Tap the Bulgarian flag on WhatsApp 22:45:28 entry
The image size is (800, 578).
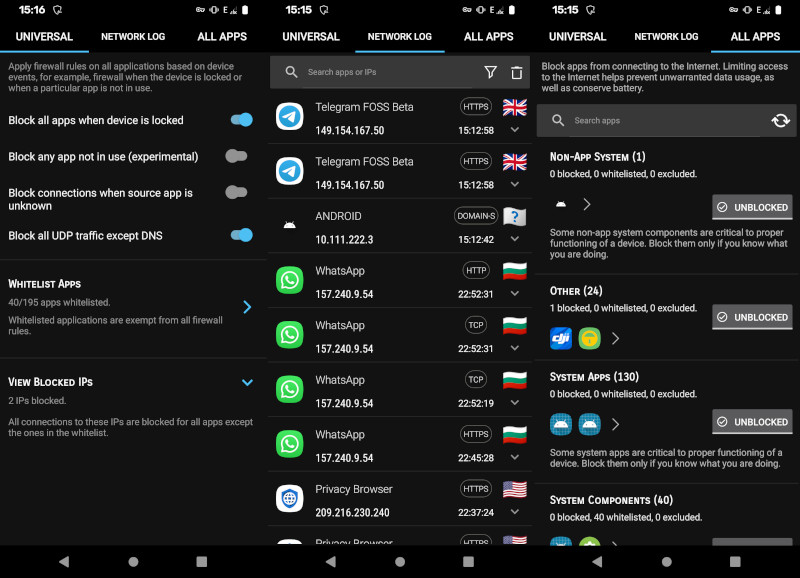pyautogui.click(x=514, y=435)
